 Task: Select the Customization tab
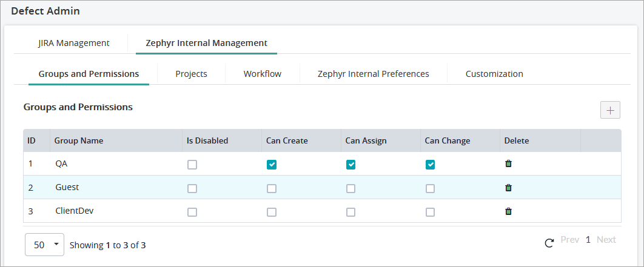(x=494, y=74)
